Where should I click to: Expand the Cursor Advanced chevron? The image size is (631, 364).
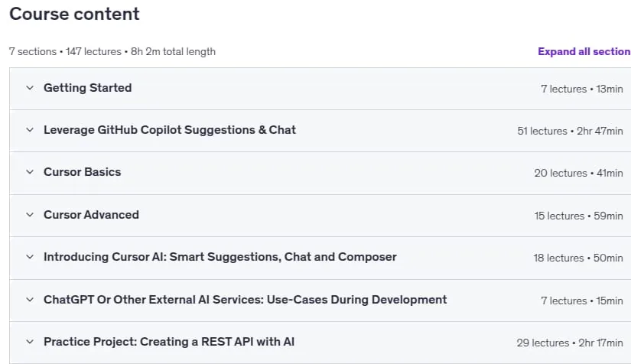click(30, 215)
